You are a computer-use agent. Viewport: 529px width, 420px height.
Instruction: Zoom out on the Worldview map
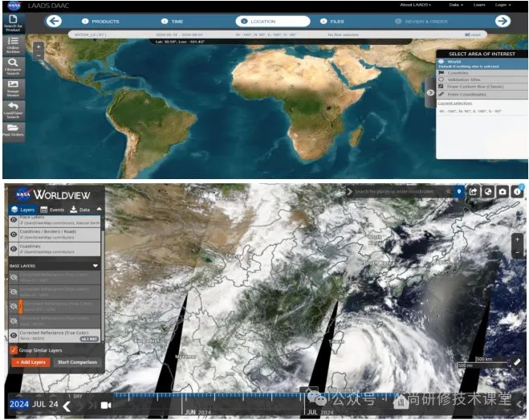(517, 252)
